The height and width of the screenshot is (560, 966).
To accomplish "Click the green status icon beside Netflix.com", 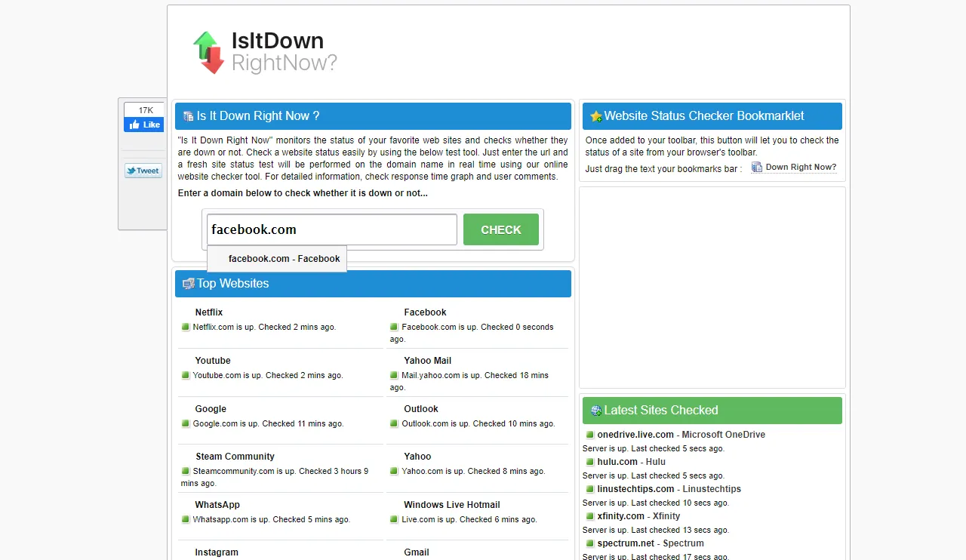I will click(186, 327).
